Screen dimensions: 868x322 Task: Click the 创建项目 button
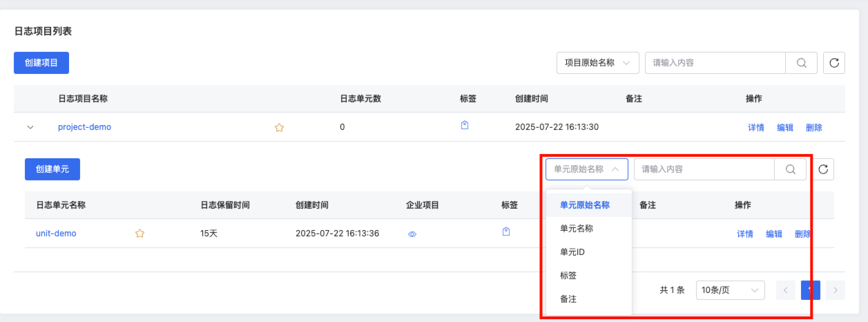41,62
